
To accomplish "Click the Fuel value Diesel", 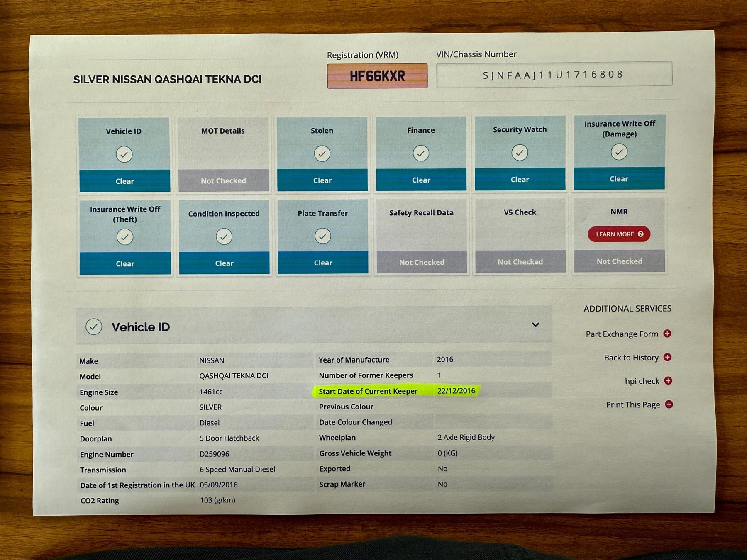I will pos(210,423).
